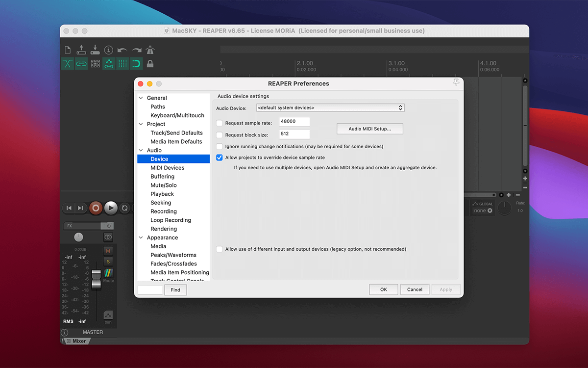Click the info icon beside MASTER label
The width and height of the screenshot is (588, 368).
click(64, 332)
